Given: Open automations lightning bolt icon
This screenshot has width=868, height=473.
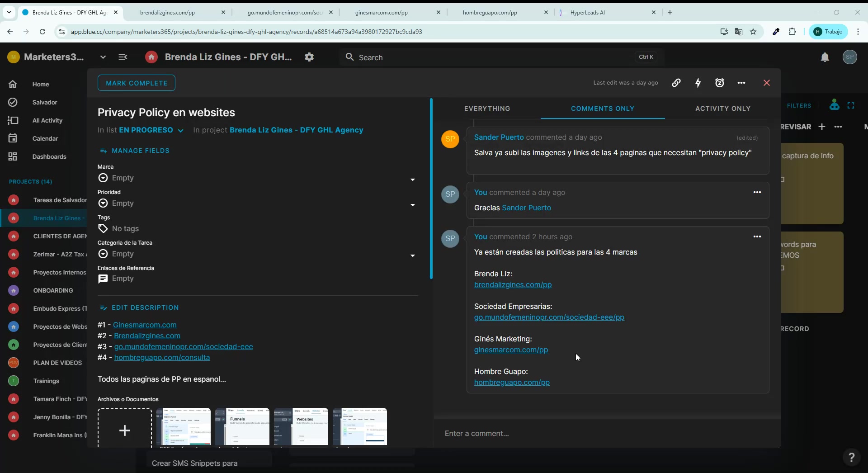Looking at the screenshot, I should [x=698, y=83].
